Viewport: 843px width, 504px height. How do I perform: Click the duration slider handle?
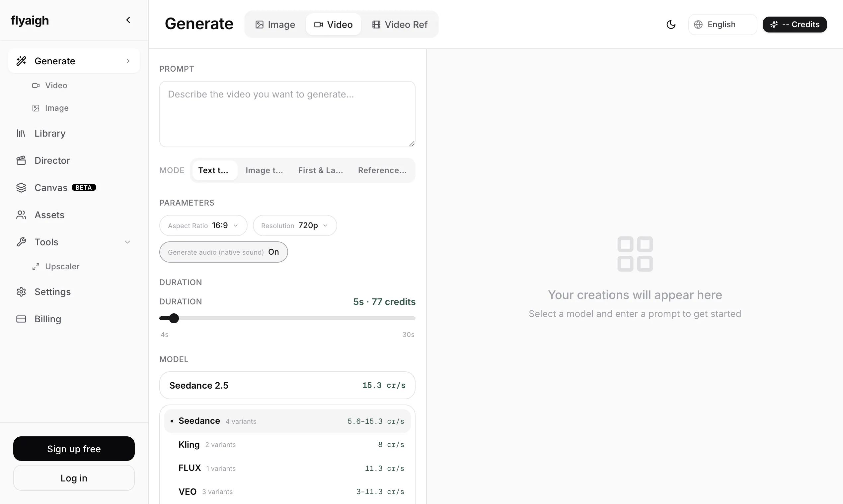[x=174, y=318]
